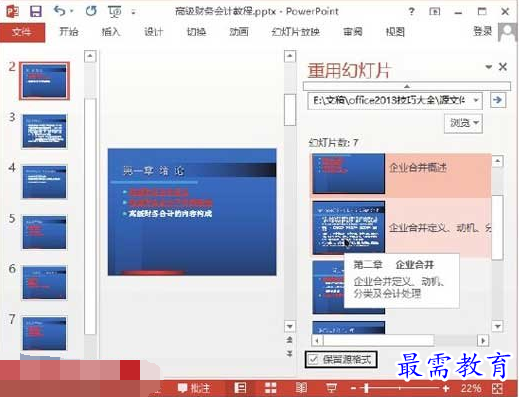Viewport: 519px width, 397px height.
Task: Click the Save icon in quick access toolbar
Action: [36, 12]
